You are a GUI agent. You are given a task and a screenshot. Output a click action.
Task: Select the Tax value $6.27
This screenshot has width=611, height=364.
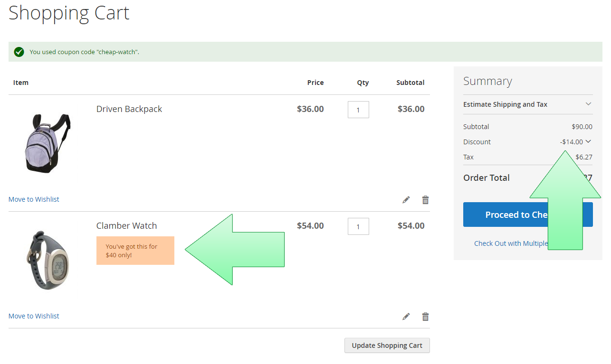(584, 157)
